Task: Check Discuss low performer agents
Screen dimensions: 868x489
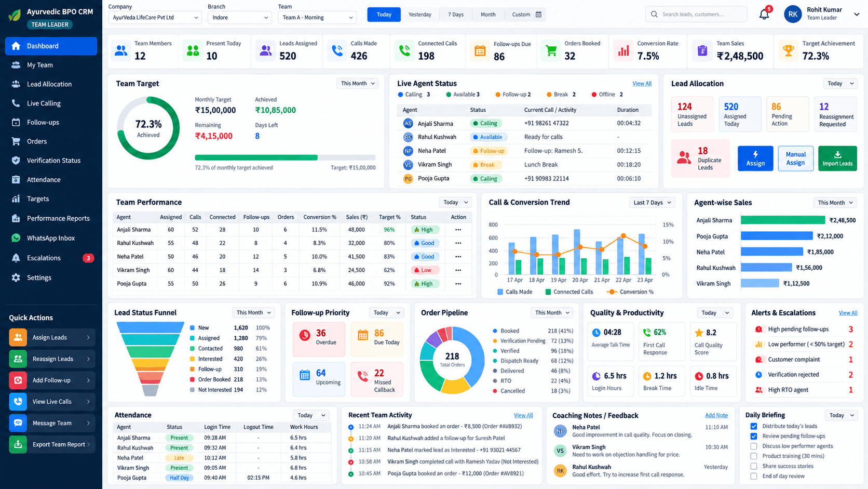Action: 754,446
